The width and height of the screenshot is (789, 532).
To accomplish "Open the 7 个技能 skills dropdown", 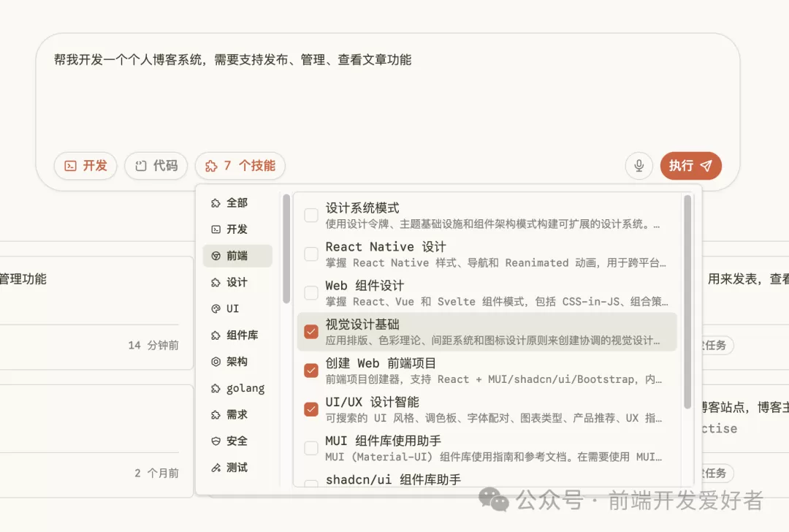I will tap(240, 166).
